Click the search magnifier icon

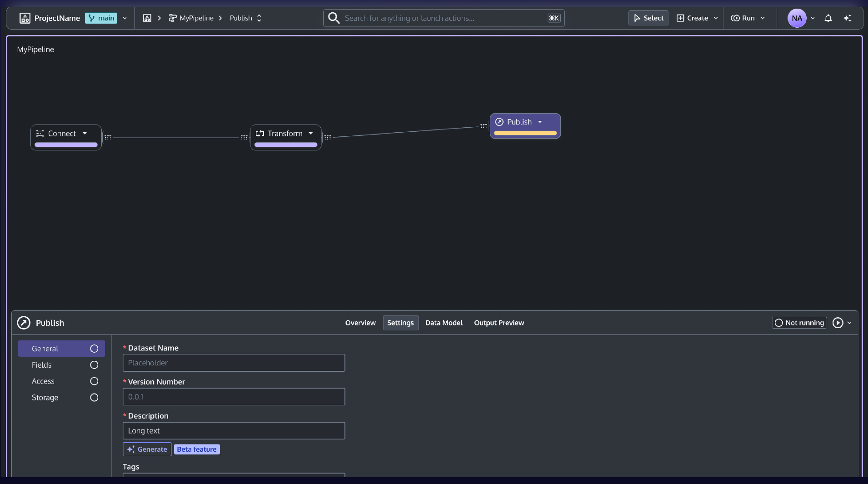(334, 18)
